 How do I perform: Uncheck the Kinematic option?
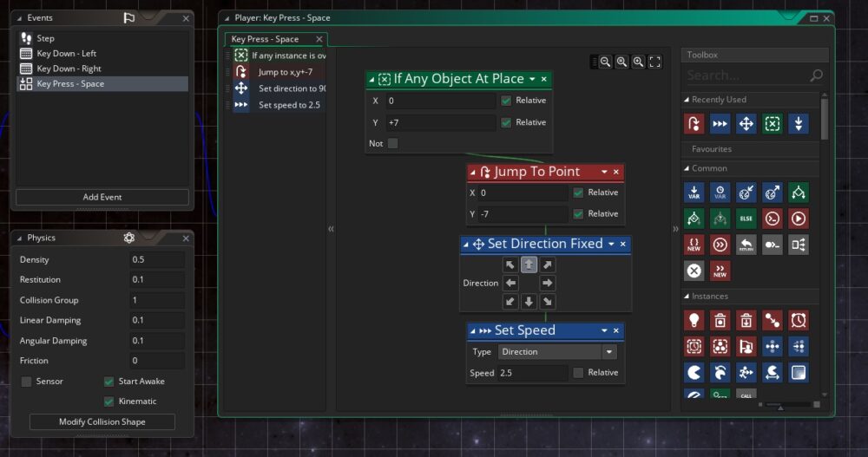pos(109,402)
